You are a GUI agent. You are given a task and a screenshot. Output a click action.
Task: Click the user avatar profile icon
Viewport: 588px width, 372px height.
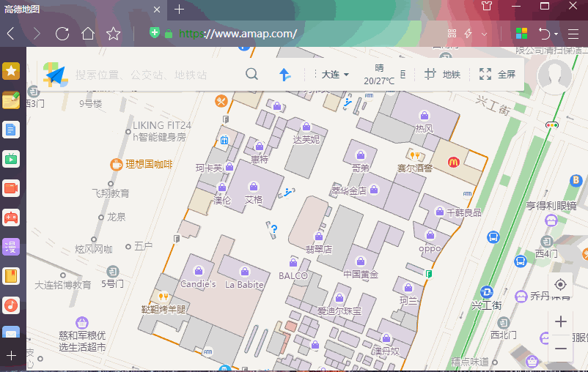coord(554,75)
